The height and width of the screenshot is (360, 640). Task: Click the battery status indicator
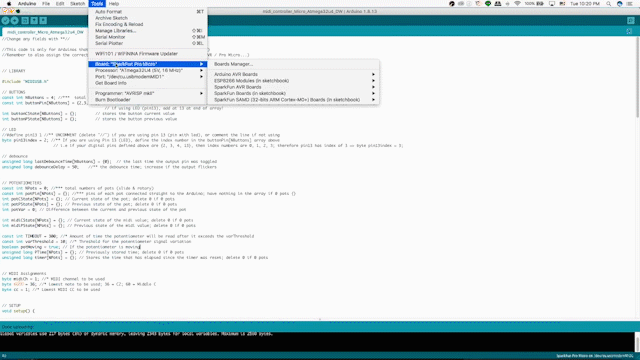534,4
